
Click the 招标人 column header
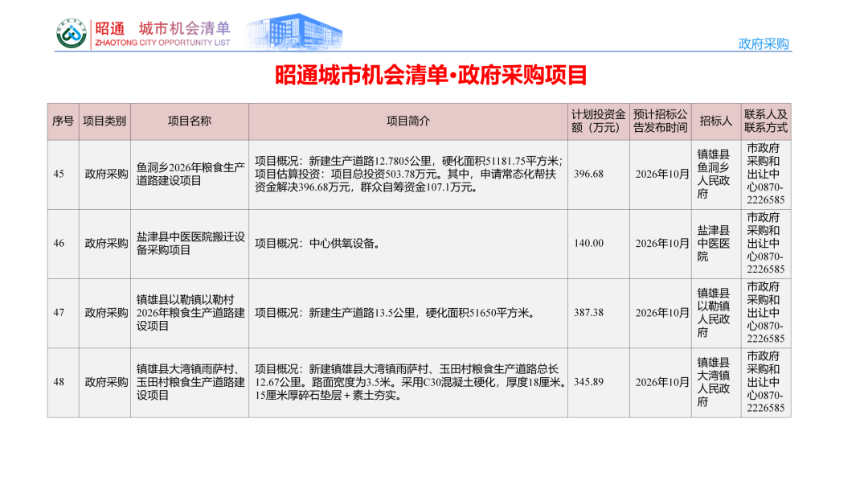tap(716, 121)
